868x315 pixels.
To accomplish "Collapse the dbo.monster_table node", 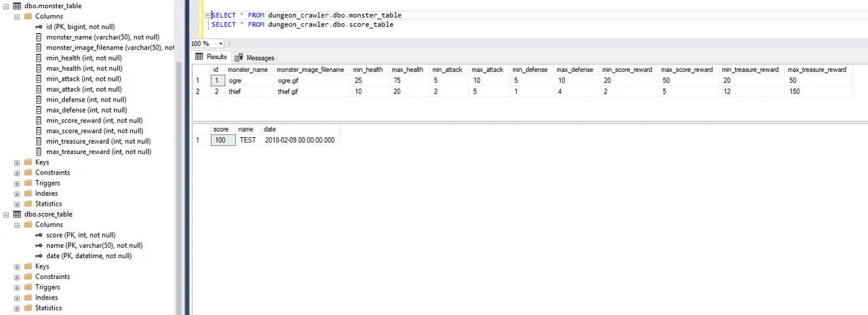I will coord(6,6).
